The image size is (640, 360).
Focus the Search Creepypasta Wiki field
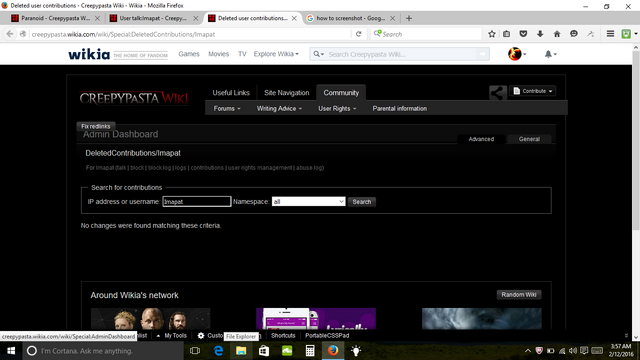[x=402, y=54]
